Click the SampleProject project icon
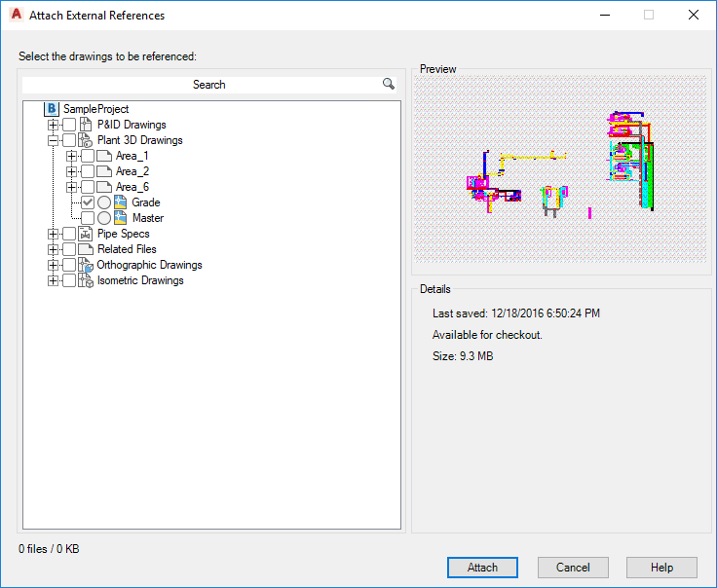Image resolution: width=717 pixels, height=588 pixels. point(52,109)
